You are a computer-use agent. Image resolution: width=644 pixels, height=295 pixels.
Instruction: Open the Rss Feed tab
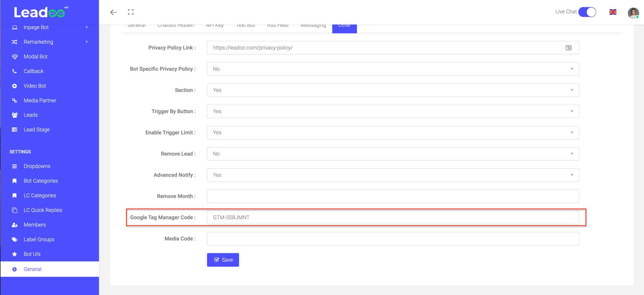278,25
